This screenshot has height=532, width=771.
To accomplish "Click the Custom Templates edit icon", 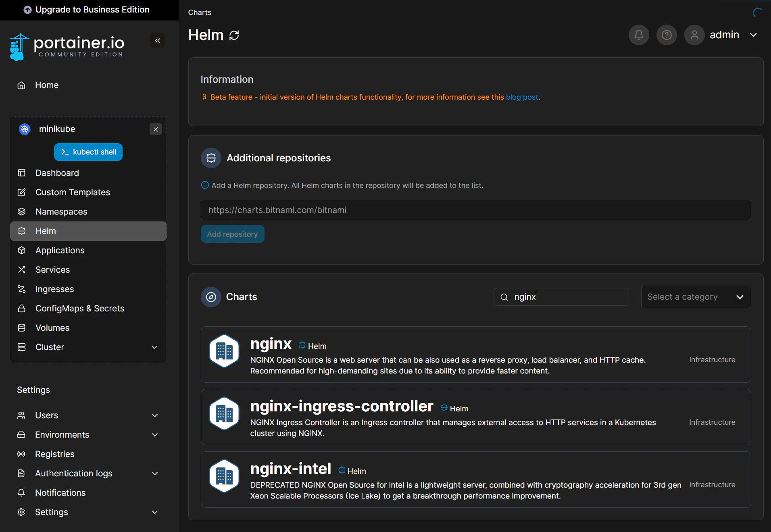I will tap(22, 192).
